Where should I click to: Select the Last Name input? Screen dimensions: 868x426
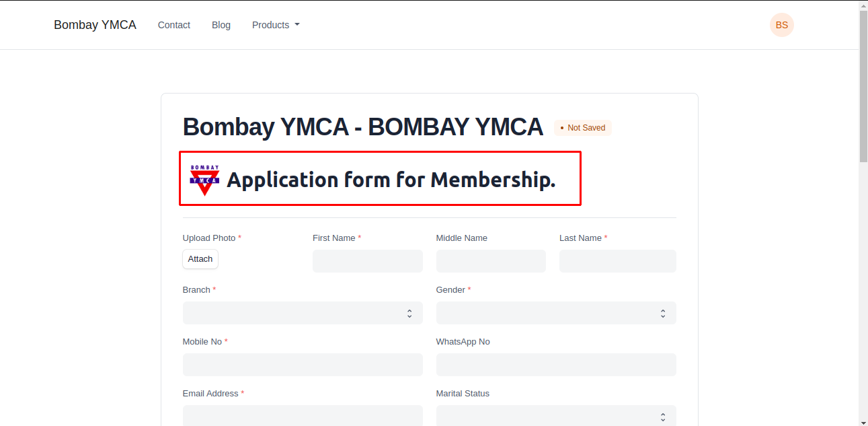coord(617,261)
